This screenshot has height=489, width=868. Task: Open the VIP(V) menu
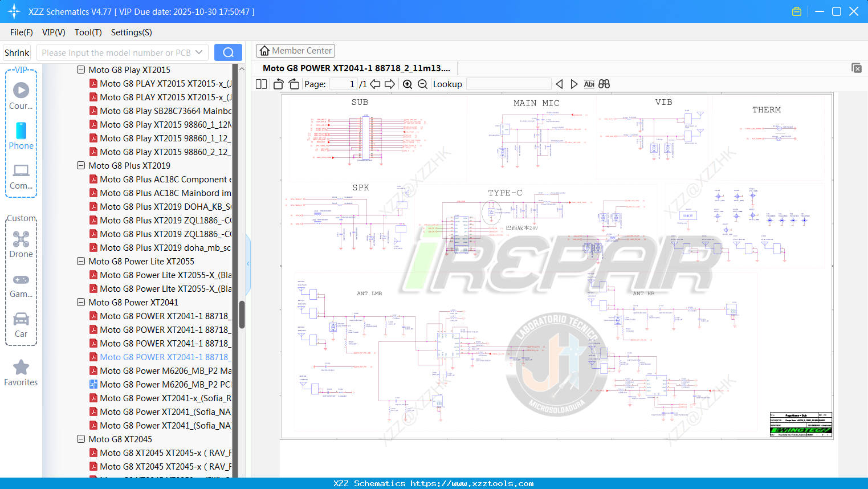(54, 32)
